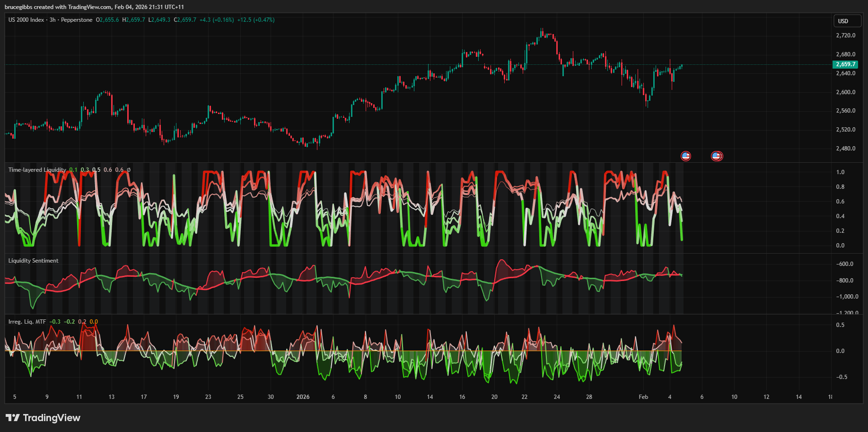Click the 2,480.0 level on price scale

click(845, 149)
